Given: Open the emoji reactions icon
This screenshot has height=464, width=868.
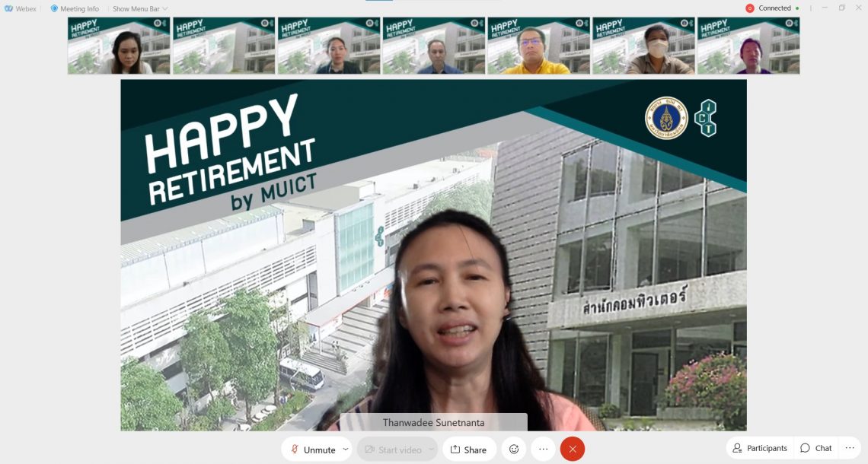Looking at the screenshot, I should point(514,450).
